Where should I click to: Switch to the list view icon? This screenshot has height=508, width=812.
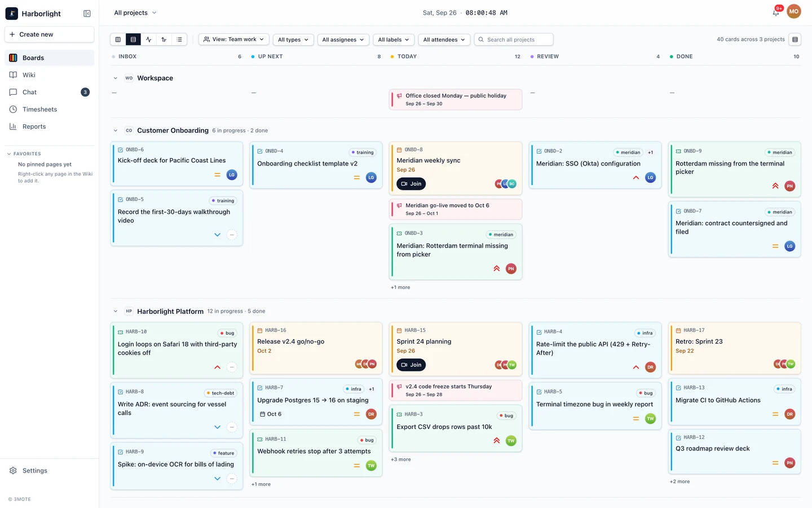(179, 40)
